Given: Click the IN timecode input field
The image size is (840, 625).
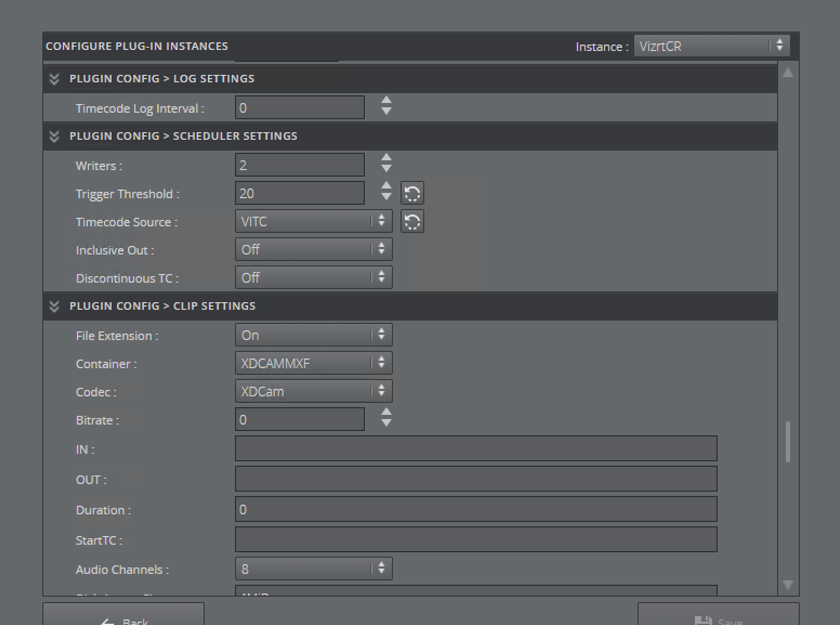Looking at the screenshot, I should [475, 449].
